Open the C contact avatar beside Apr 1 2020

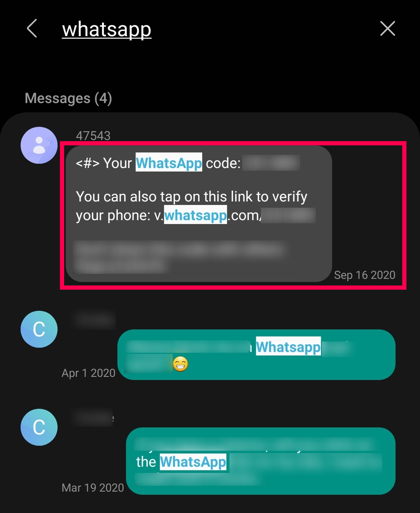pos(39,329)
